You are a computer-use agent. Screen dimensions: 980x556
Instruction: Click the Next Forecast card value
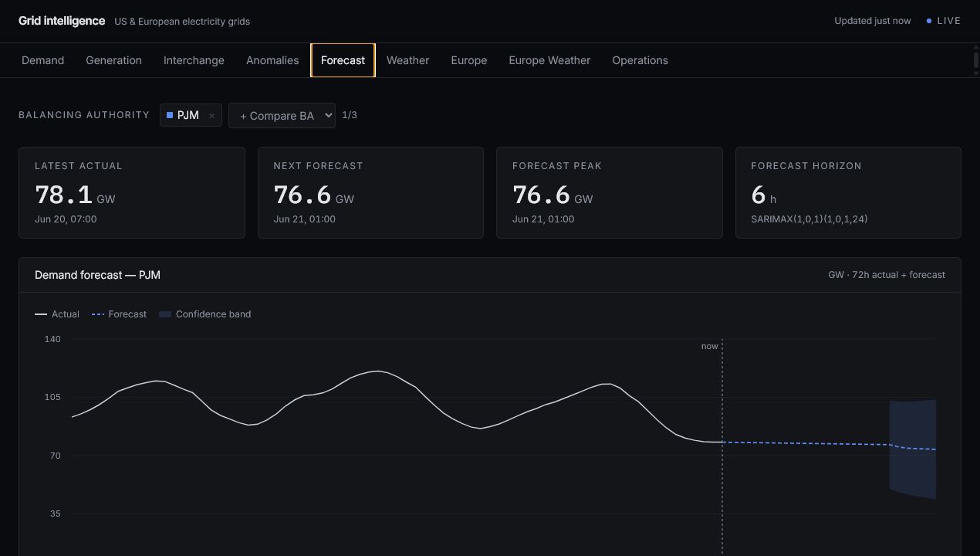(x=313, y=195)
